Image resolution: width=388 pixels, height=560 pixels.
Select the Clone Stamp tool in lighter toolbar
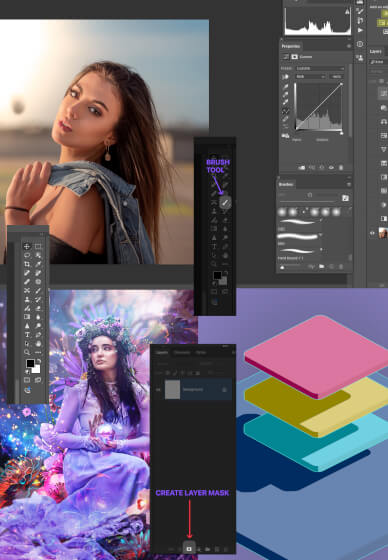[x=27, y=299]
